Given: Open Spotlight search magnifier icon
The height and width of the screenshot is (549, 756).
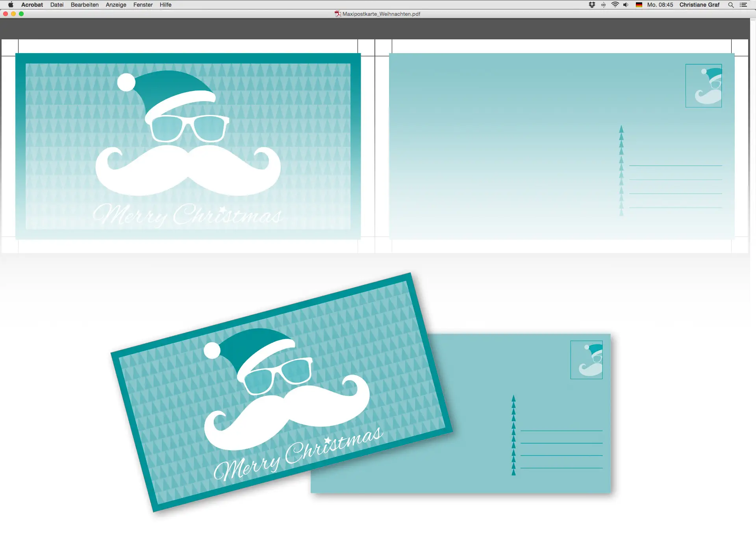Looking at the screenshot, I should 731,5.
